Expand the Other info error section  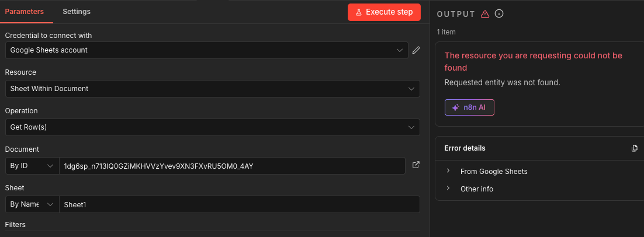tap(476, 189)
